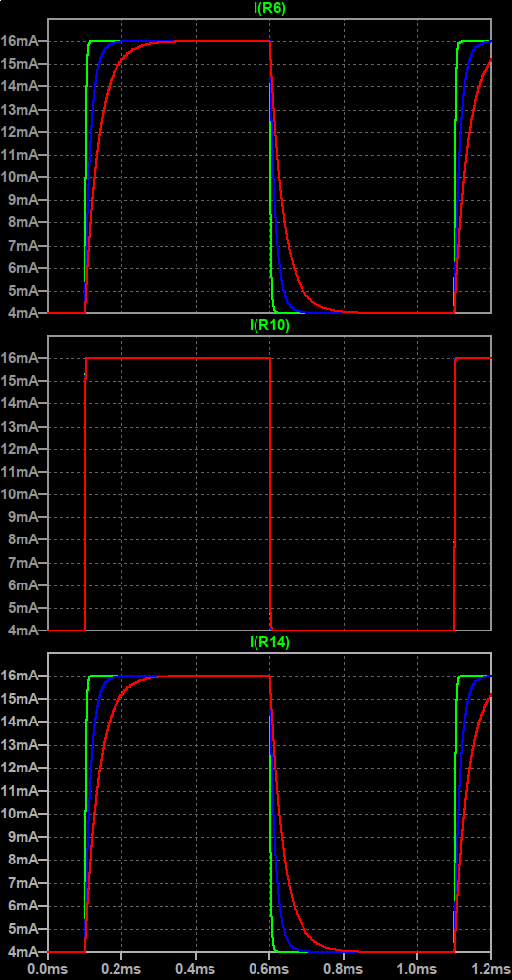
Task: Click the 0.4ms time axis label
Action: pyautogui.click(x=196, y=967)
